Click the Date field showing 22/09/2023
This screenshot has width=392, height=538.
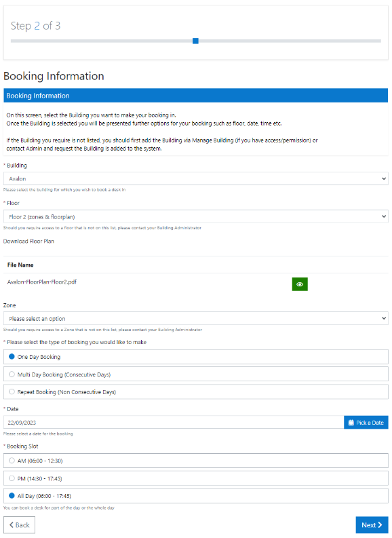174,423
